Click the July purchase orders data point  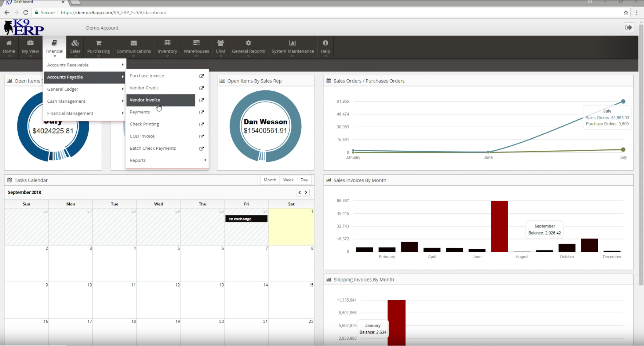623,150
